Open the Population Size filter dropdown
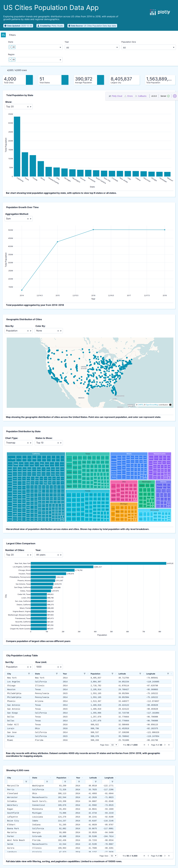 pyautogui.click(x=148, y=47)
